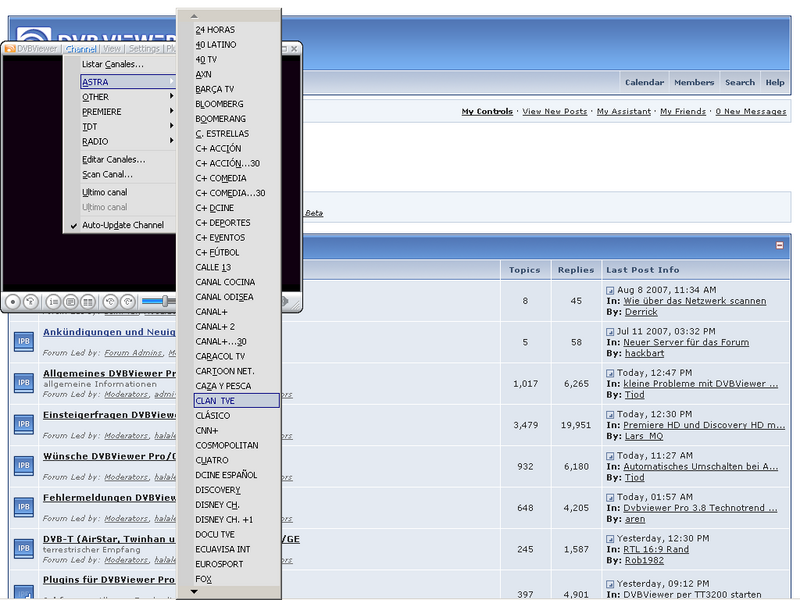Click the mosaic grid icon in DVBViewer toolbar
This screenshot has width=800, height=600.
point(88,302)
